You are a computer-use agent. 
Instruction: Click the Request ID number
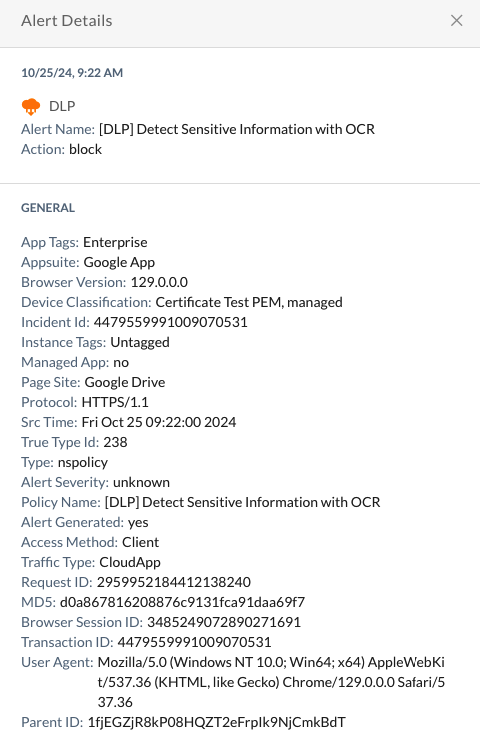(174, 582)
